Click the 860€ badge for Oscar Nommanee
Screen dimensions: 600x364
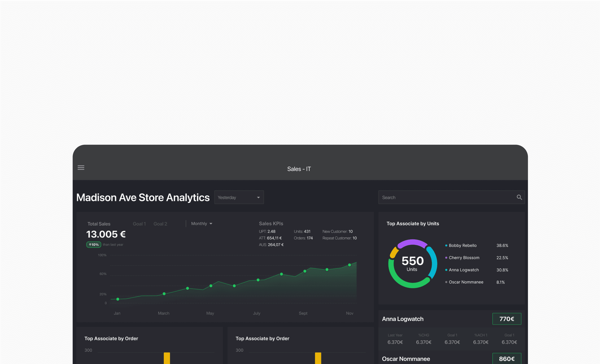click(x=507, y=359)
